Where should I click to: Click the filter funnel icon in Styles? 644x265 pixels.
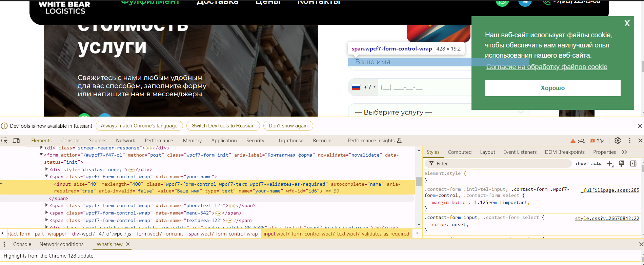[431, 164]
